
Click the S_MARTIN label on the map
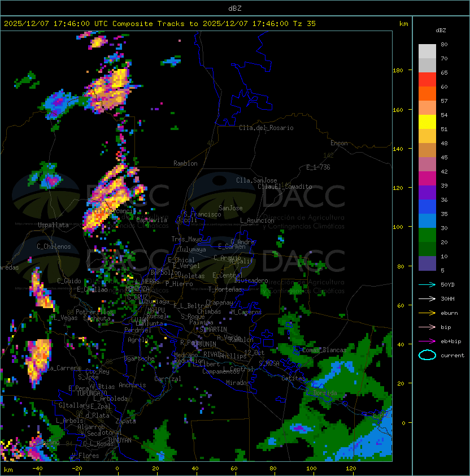point(213,330)
